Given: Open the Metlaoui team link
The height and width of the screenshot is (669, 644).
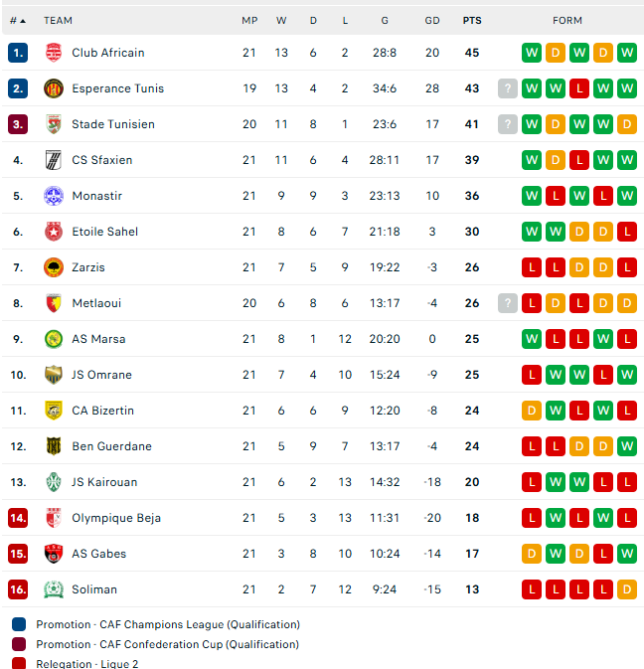Looking at the screenshot, I should [x=96, y=303].
